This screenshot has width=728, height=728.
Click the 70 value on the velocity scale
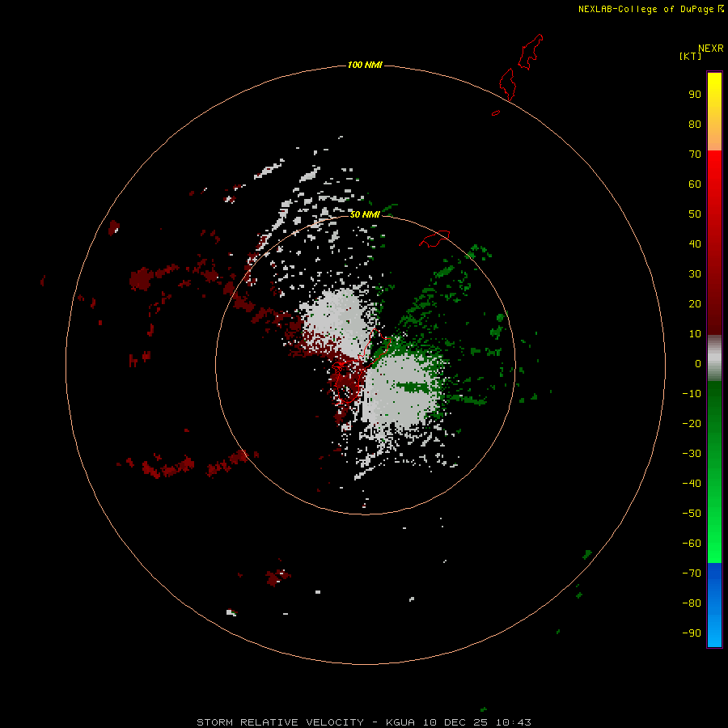coord(695,154)
